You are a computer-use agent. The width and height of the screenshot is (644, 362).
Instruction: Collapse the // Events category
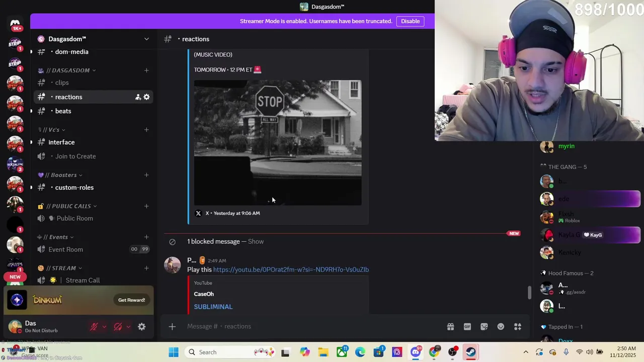(x=56, y=237)
